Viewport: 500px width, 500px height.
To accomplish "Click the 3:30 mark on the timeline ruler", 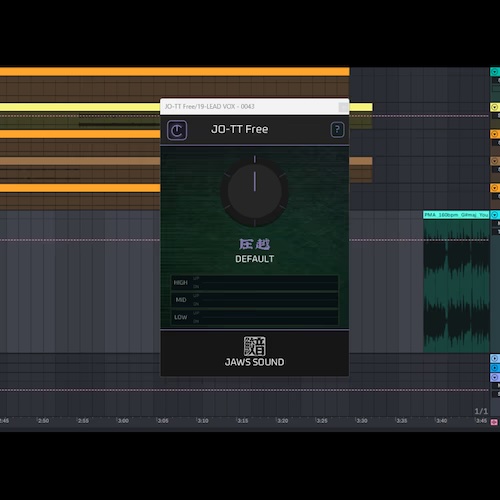I will click(x=362, y=421).
